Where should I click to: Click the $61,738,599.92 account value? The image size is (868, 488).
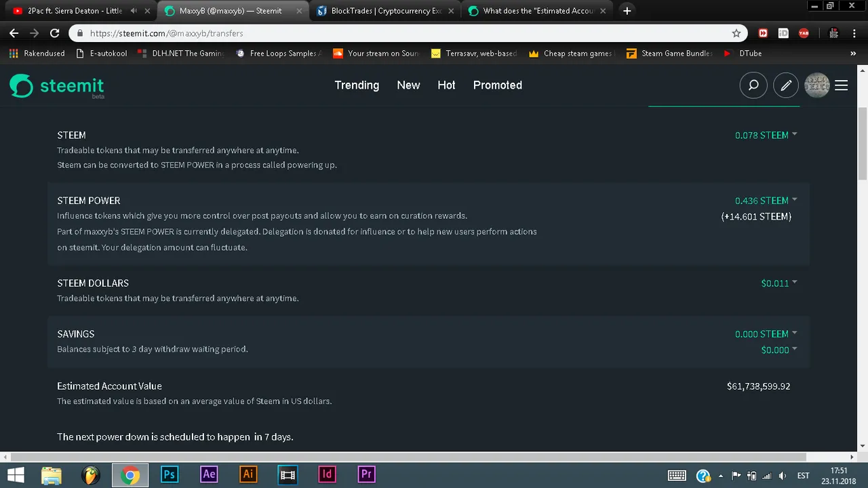click(758, 386)
